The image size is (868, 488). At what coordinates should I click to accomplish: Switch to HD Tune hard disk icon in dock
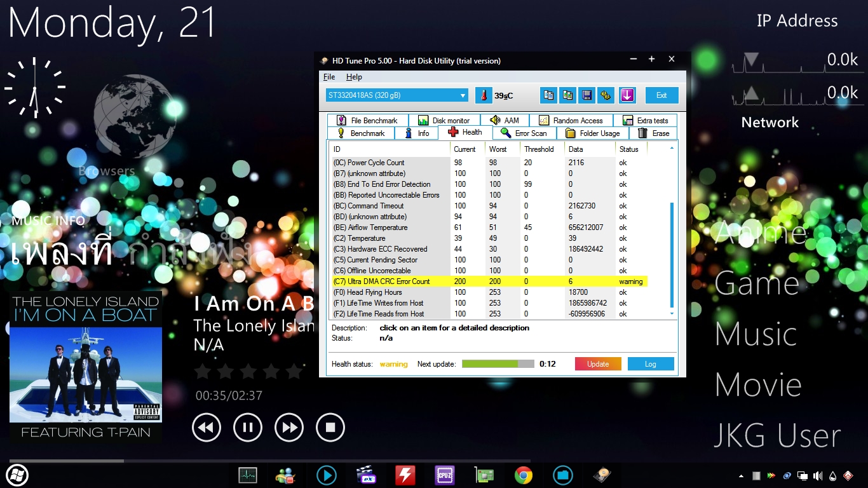602,475
